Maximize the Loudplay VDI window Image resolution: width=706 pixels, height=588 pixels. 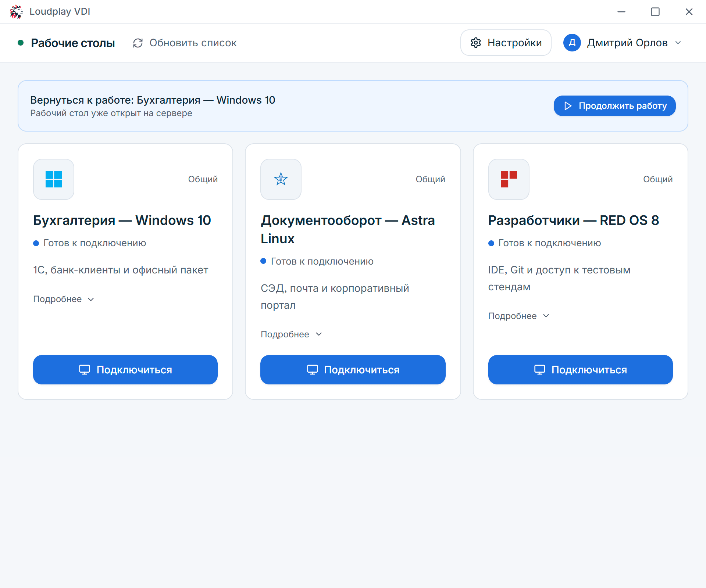[655, 12]
